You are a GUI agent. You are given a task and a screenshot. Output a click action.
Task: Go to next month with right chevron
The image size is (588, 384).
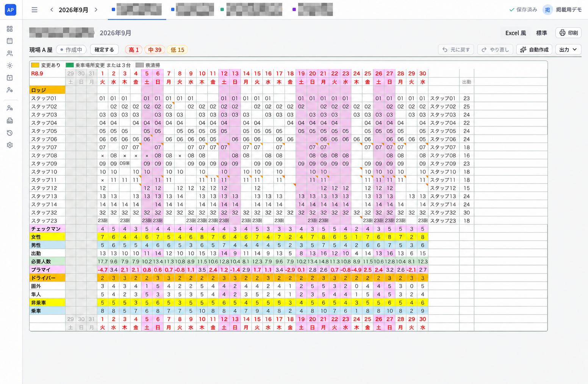pos(96,10)
